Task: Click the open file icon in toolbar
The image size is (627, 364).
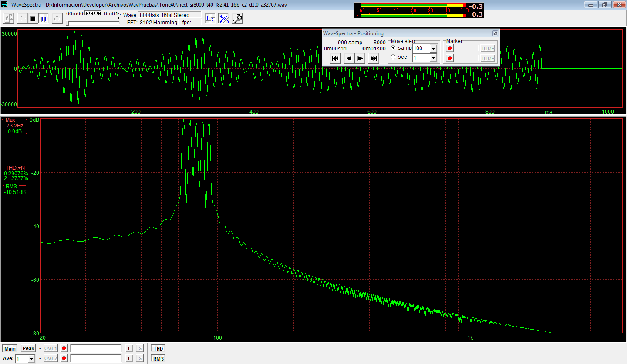Action: tap(9, 18)
